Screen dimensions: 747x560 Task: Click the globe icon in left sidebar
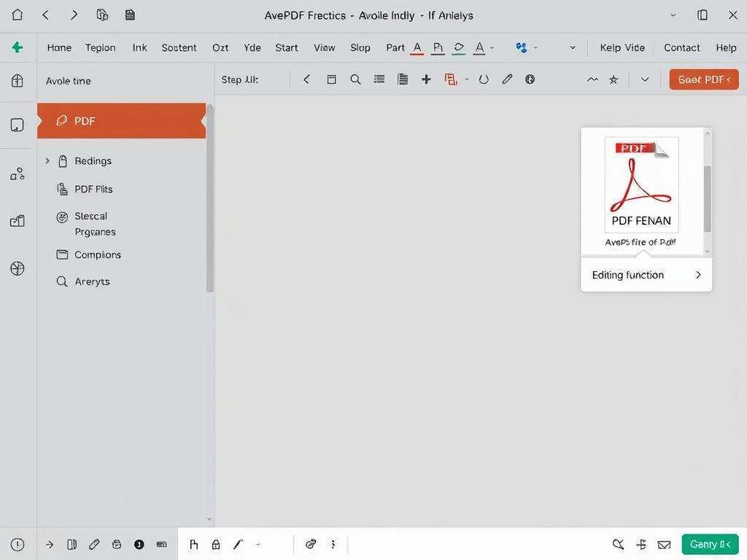click(18, 268)
